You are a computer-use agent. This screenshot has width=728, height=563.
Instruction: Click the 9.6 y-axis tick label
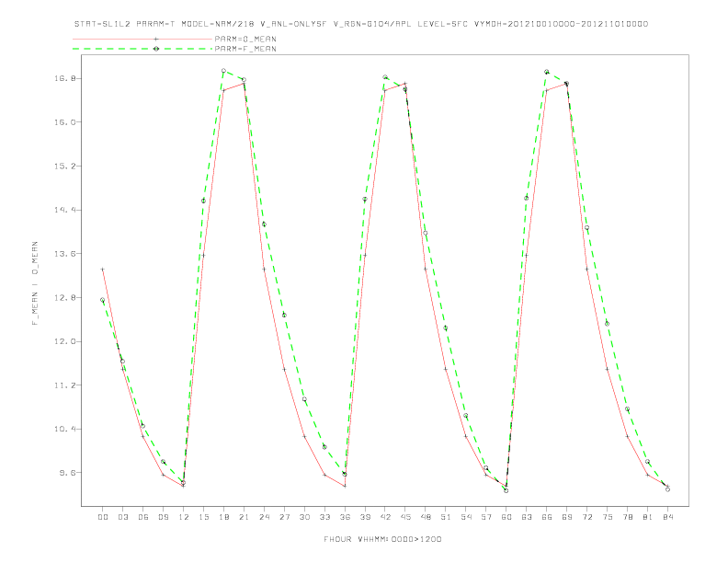pyautogui.click(x=67, y=473)
